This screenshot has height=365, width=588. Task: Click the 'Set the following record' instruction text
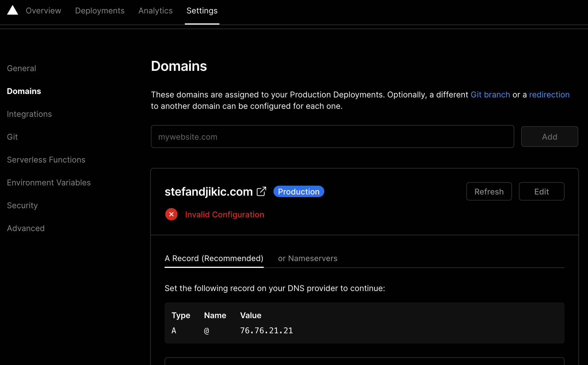pyautogui.click(x=275, y=288)
